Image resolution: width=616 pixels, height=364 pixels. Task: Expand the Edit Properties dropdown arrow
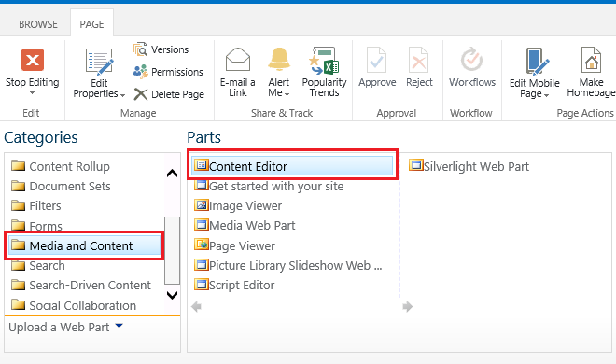coord(122,95)
